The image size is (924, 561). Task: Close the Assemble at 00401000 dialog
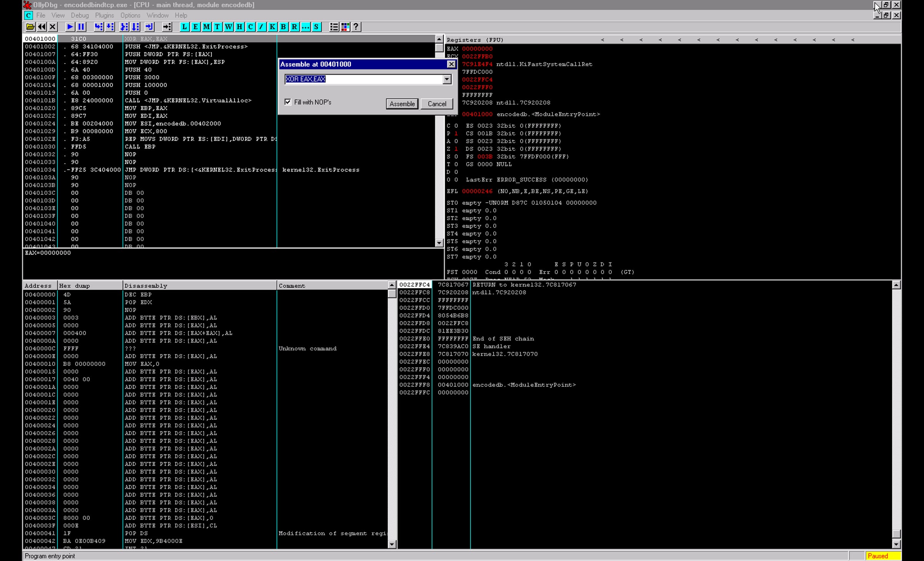451,64
